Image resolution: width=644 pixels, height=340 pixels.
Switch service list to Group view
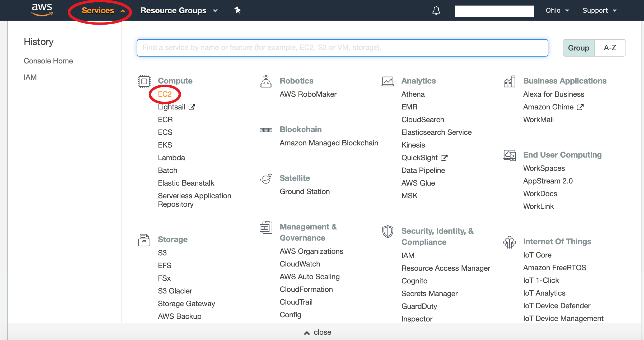tap(578, 48)
